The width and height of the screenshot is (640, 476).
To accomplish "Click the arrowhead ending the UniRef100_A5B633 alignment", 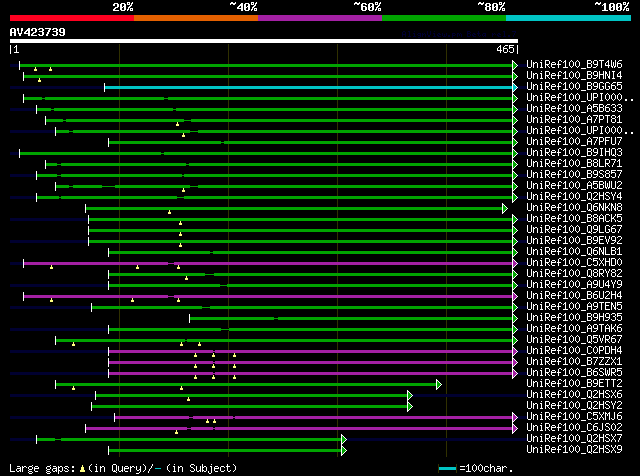I will [x=515, y=109].
